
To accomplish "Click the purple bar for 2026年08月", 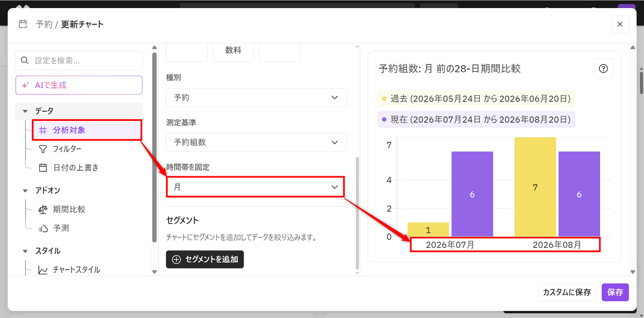I will pyautogui.click(x=579, y=194).
